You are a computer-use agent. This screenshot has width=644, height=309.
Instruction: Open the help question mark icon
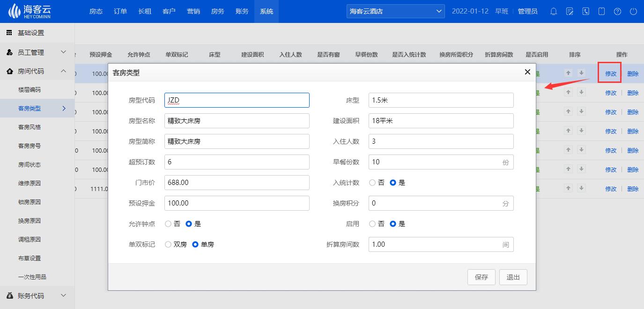617,11
